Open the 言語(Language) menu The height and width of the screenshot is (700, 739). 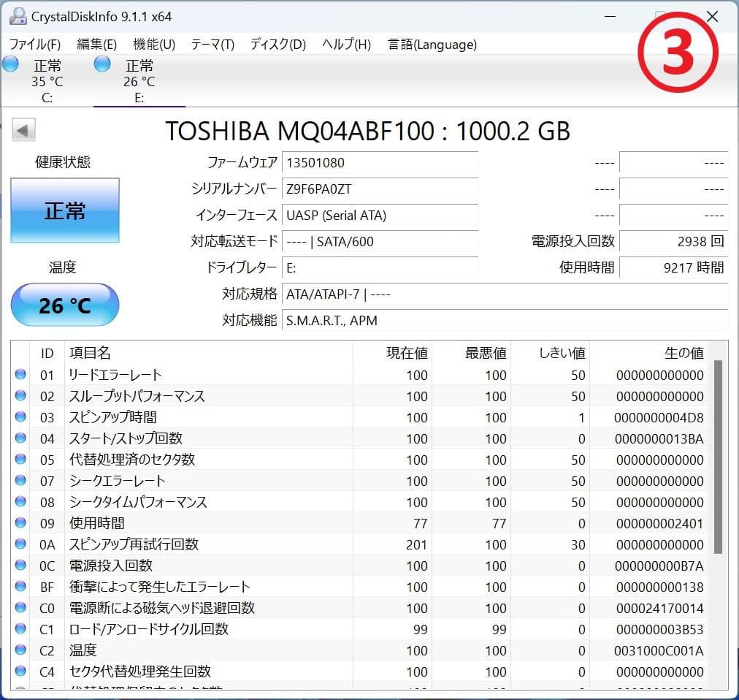tap(431, 45)
